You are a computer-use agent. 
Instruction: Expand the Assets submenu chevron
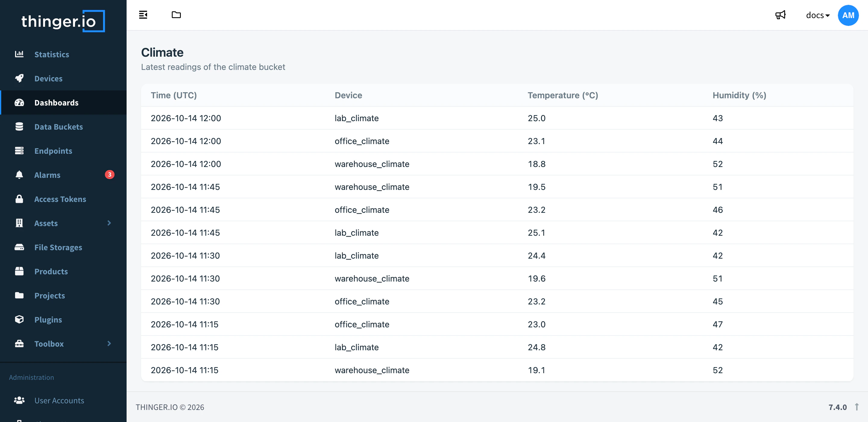click(x=109, y=223)
